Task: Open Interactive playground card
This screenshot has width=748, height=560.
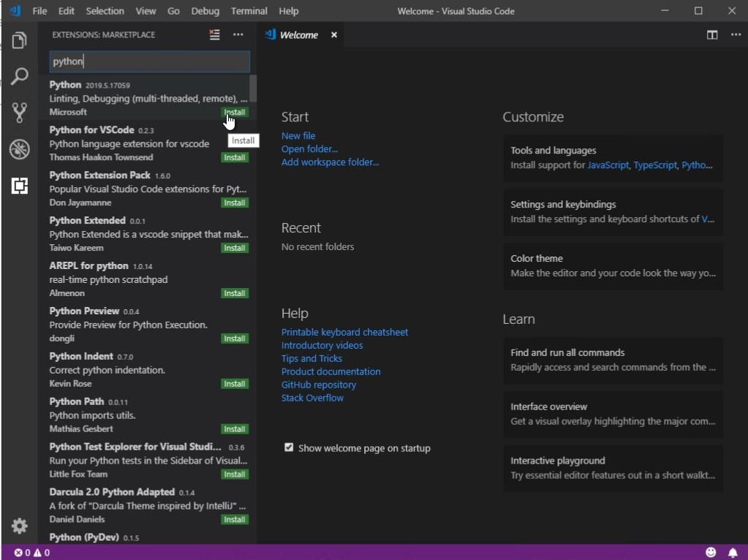Action: [613, 468]
